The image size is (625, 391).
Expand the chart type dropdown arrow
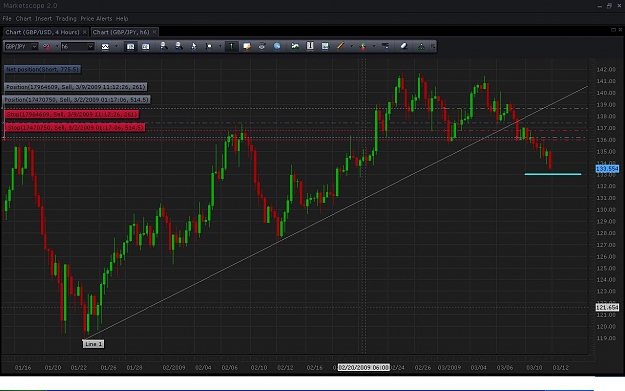[116, 47]
